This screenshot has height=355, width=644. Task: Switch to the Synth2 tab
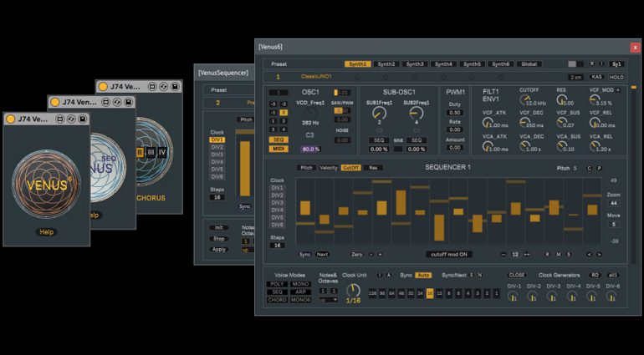[x=386, y=63]
